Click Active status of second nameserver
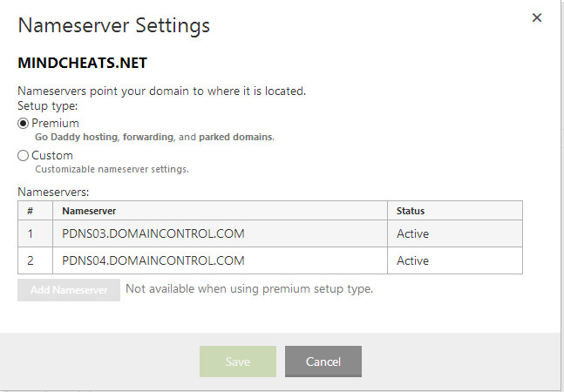The height and width of the screenshot is (392, 564). click(x=412, y=260)
